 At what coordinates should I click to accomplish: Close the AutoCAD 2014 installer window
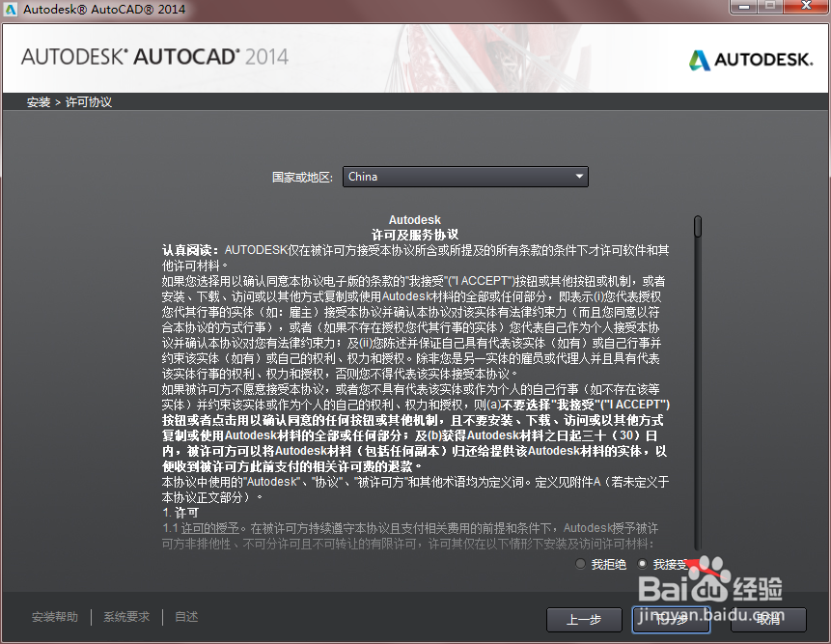click(806, 7)
